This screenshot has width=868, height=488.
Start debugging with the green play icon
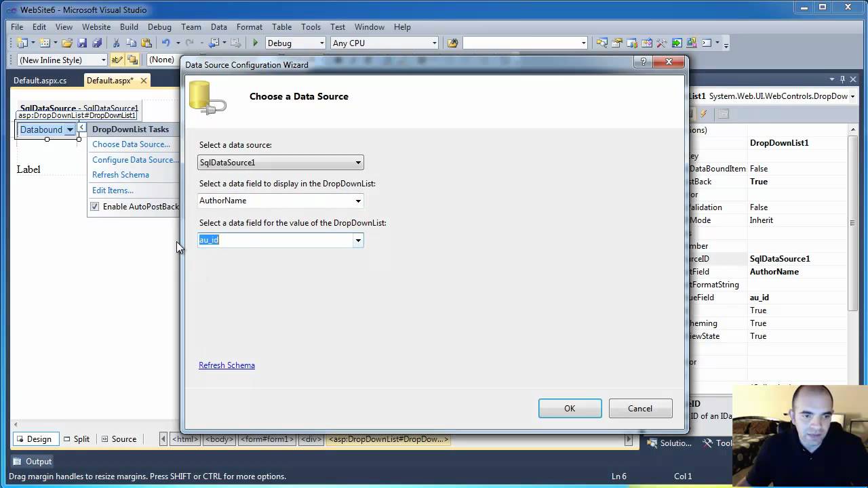pos(256,43)
